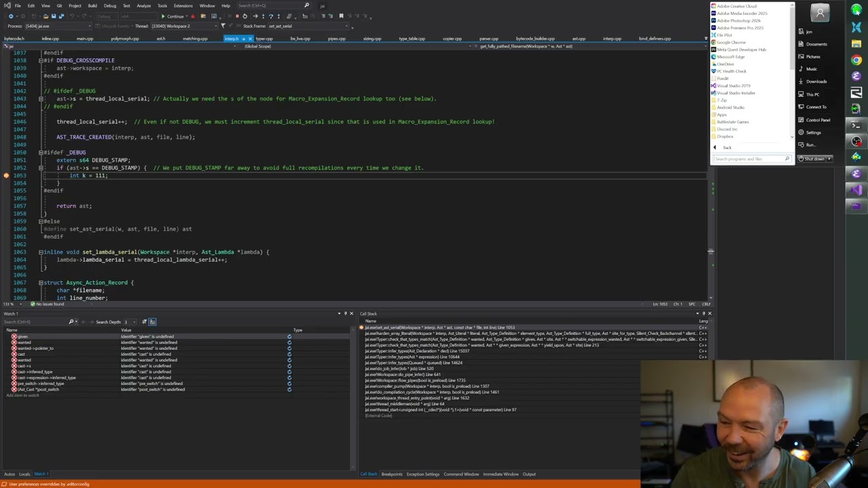
Task: Click the bookmark icon in toolbar
Action: tap(341, 16)
